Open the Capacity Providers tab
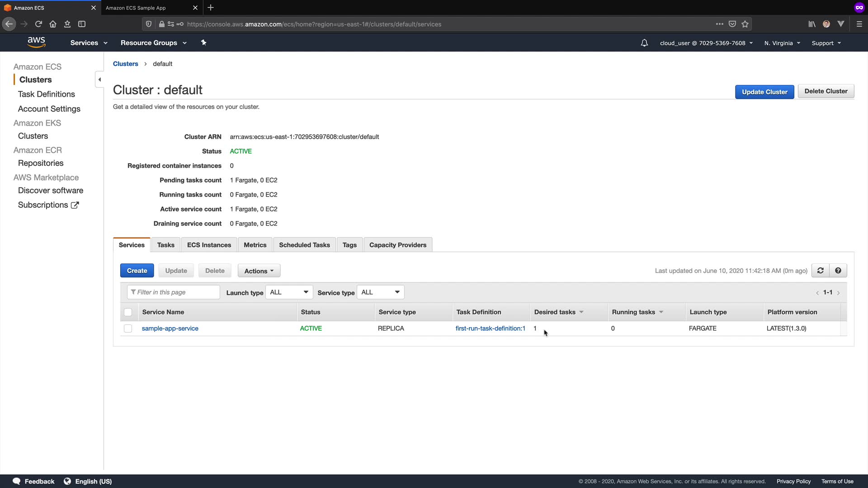The width and height of the screenshot is (868, 488). [397, 245]
